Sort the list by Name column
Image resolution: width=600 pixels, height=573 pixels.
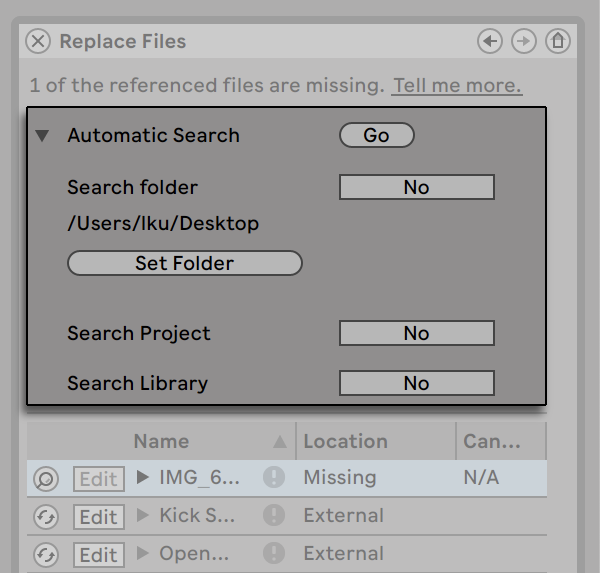click(x=161, y=441)
